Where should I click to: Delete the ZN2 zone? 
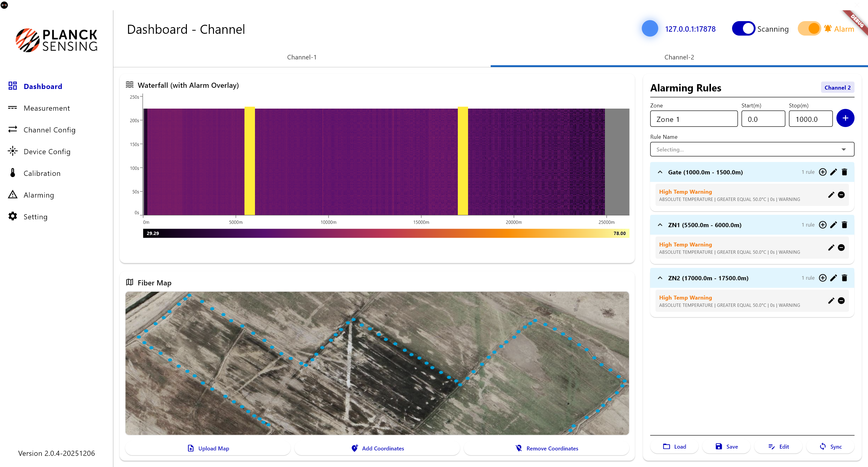(x=844, y=278)
